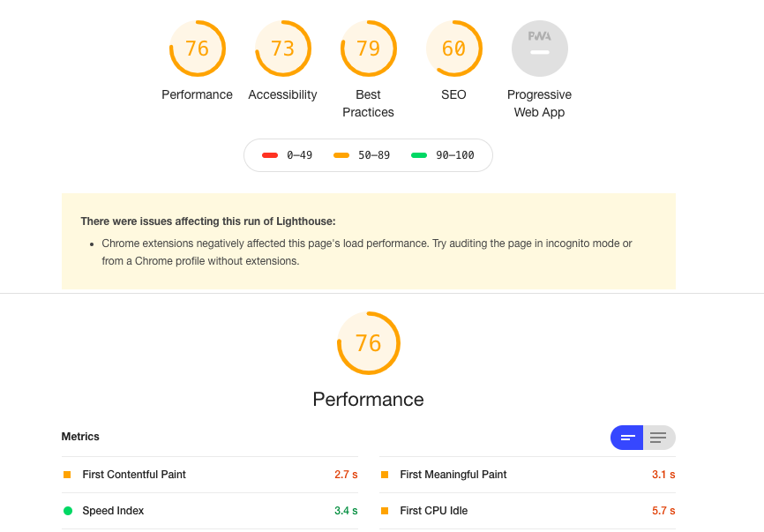Click the green 90–100 legend swatch
Viewport: 764px width, 532px height.
pyautogui.click(x=419, y=155)
